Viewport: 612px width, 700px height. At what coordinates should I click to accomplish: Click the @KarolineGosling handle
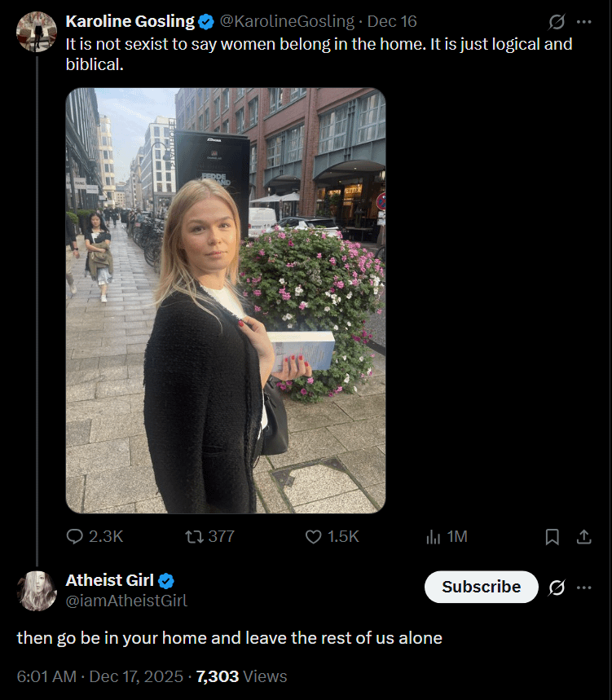tap(288, 21)
